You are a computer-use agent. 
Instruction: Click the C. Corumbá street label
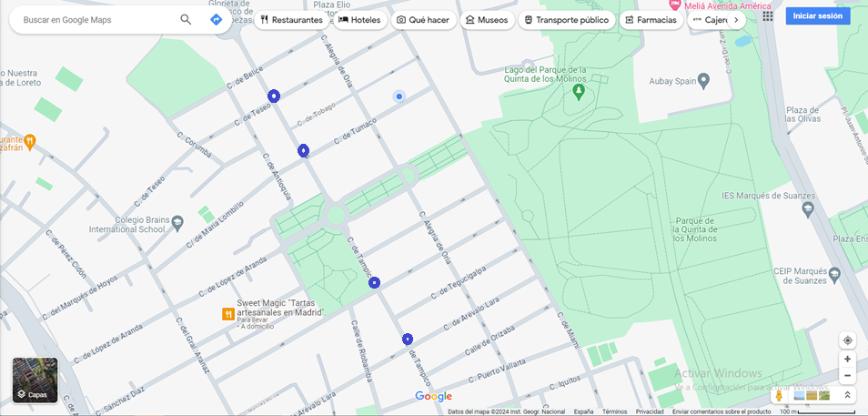(x=195, y=144)
